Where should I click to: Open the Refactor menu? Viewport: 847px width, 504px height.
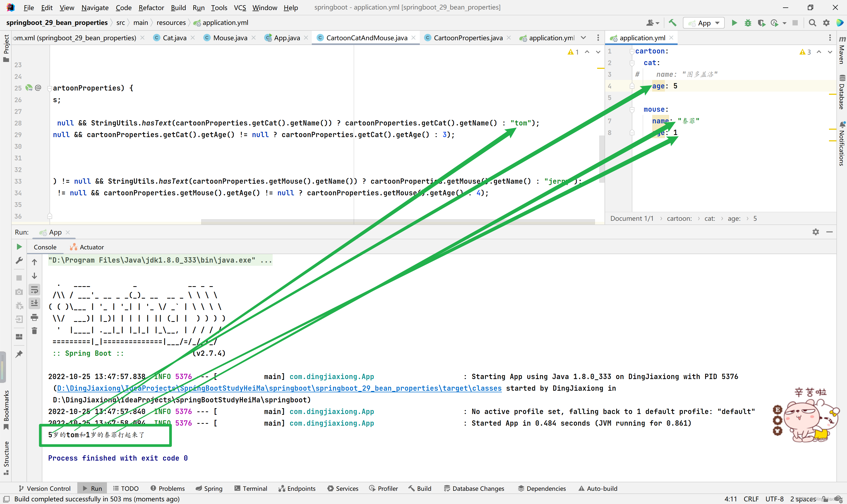pos(151,7)
